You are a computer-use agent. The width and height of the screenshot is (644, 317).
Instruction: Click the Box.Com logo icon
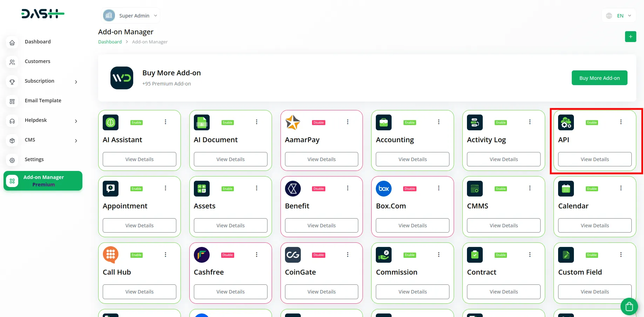pyautogui.click(x=384, y=188)
